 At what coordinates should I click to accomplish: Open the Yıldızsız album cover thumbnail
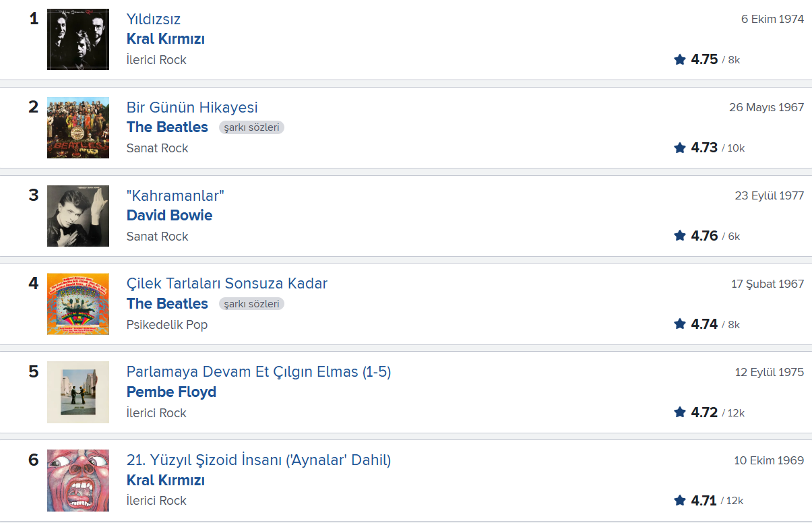(78, 40)
